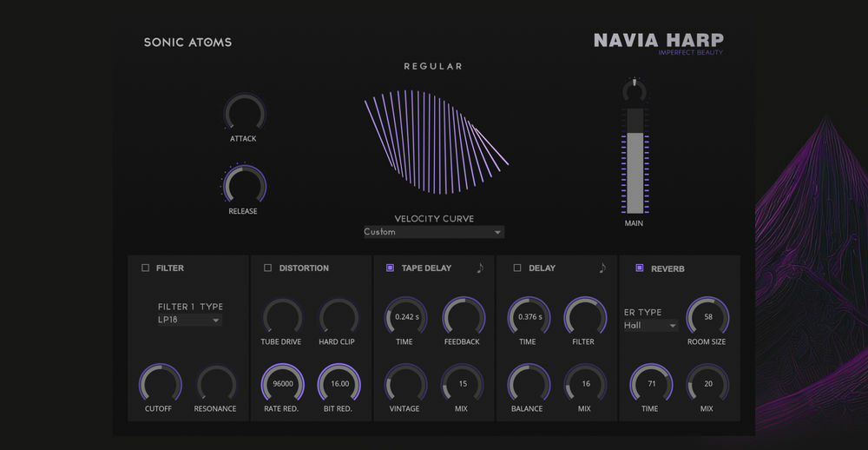Screen dimensions: 868x450
Task: Enable the Distortion effect checkbox
Action: (268, 268)
